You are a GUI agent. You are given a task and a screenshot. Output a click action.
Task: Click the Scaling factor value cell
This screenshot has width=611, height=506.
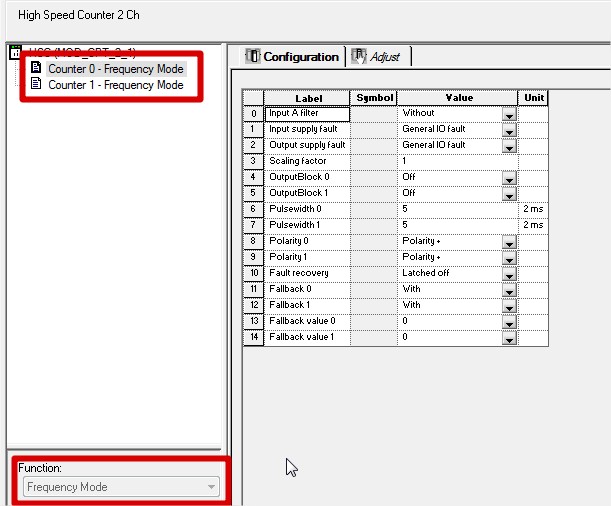(458, 161)
